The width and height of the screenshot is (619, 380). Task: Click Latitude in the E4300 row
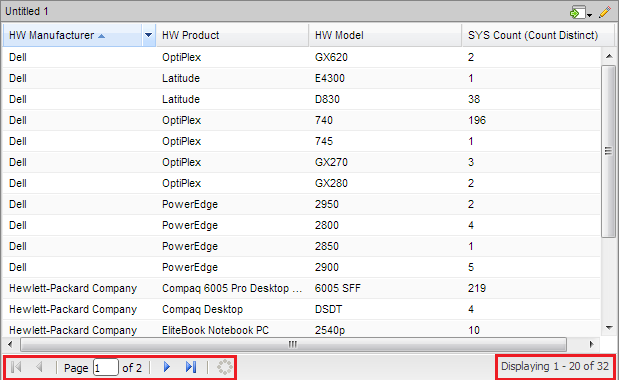(181, 78)
